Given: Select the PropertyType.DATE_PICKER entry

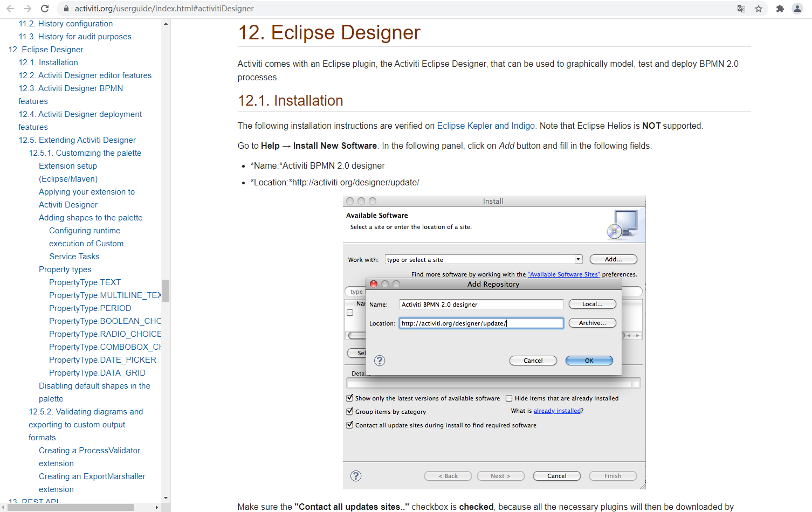Looking at the screenshot, I should (x=102, y=360).
